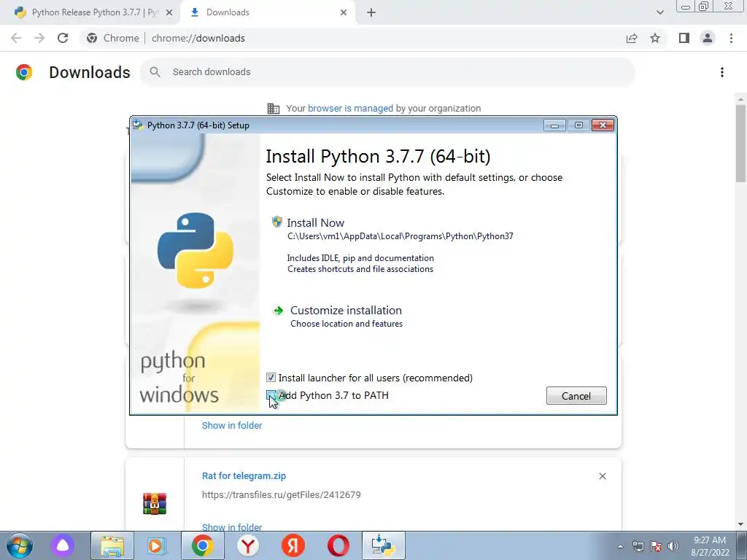This screenshot has width=747, height=560.
Task: Restore the Chrome window size
Action: (704, 6)
